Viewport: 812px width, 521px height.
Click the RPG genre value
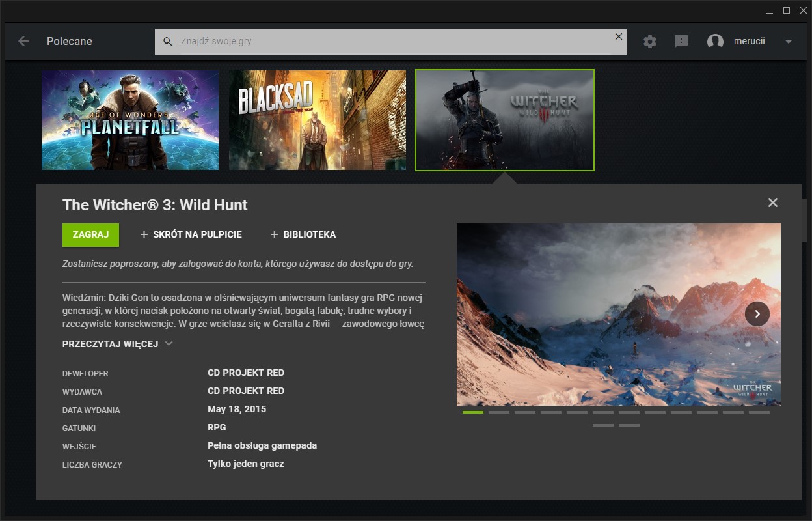pos(217,427)
